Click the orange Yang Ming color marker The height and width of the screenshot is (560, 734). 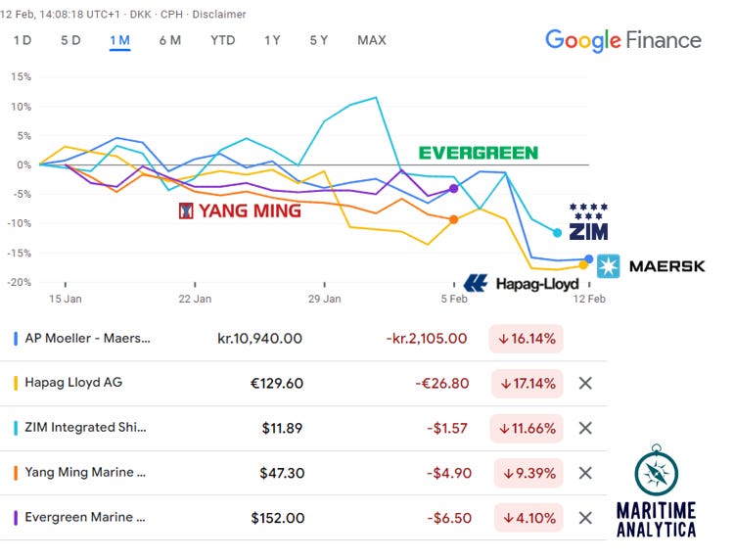(16, 473)
